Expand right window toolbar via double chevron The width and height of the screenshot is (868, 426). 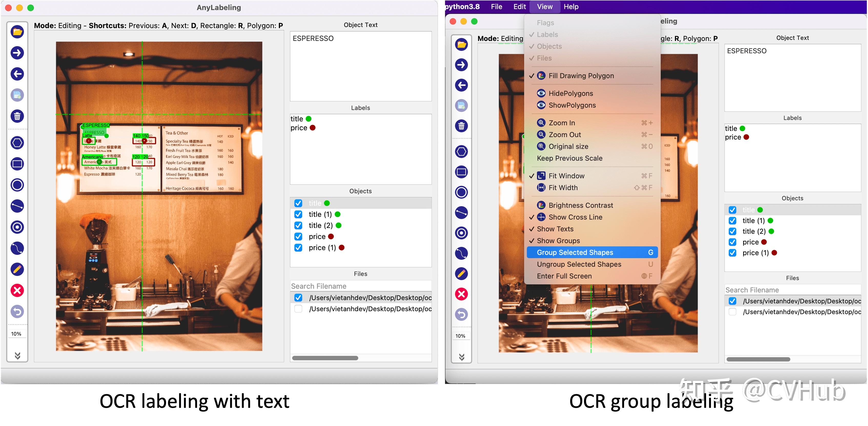tap(462, 357)
